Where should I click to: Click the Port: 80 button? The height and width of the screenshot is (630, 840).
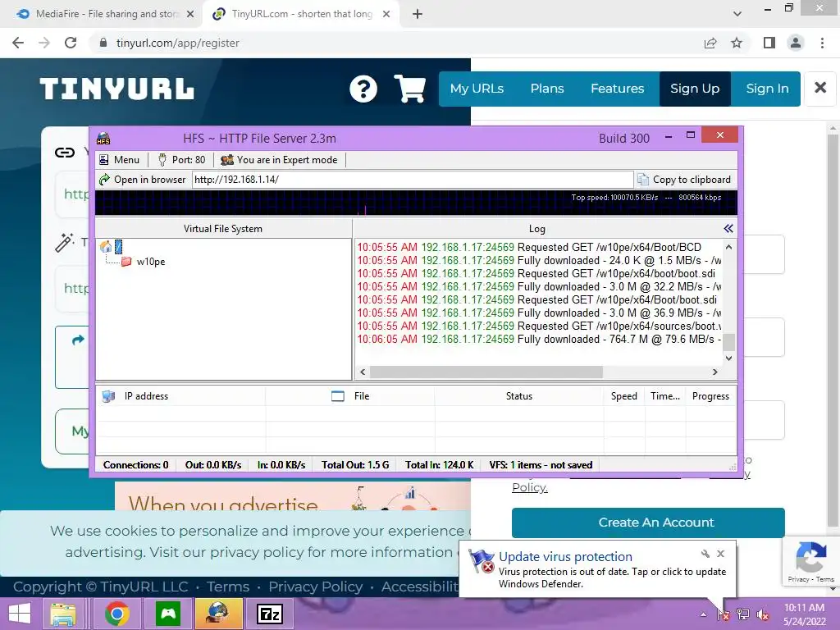(181, 160)
